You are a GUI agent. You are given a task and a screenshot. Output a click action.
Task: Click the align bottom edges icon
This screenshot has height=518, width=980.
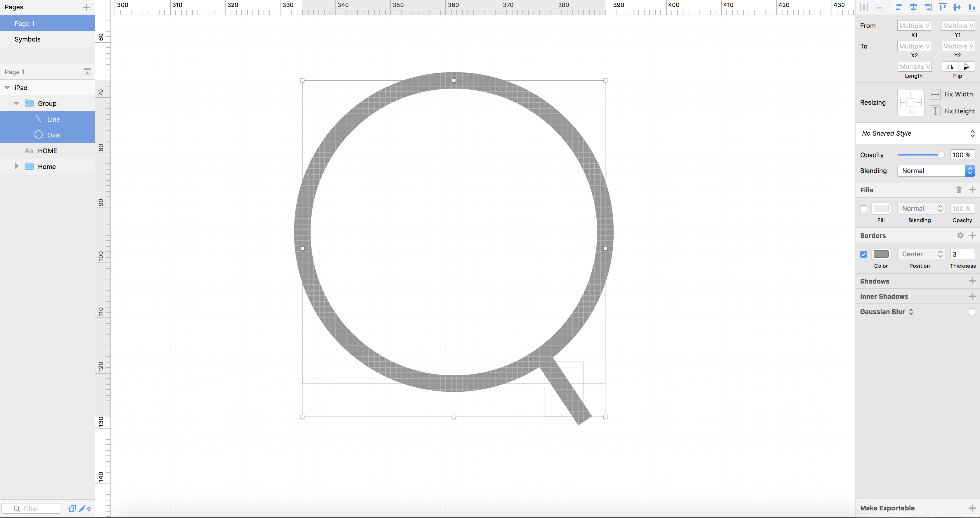[971, 7]
